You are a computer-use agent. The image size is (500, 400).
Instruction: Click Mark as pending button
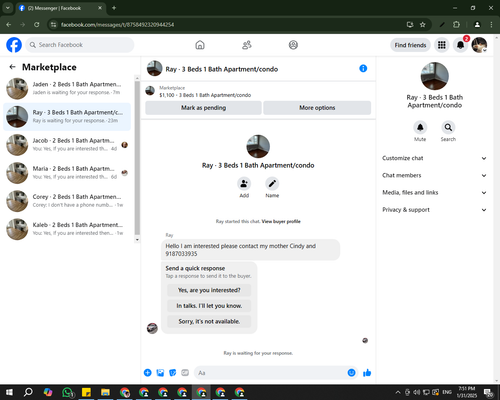click(x=203, y=108)
